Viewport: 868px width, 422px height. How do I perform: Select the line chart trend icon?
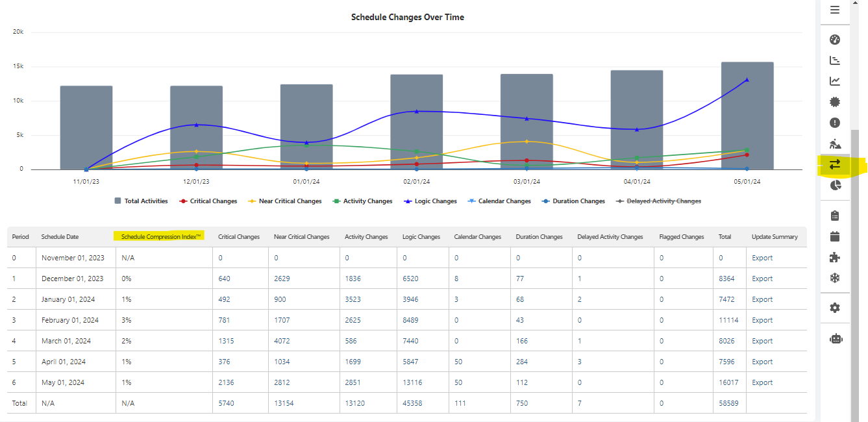point(835,81)
